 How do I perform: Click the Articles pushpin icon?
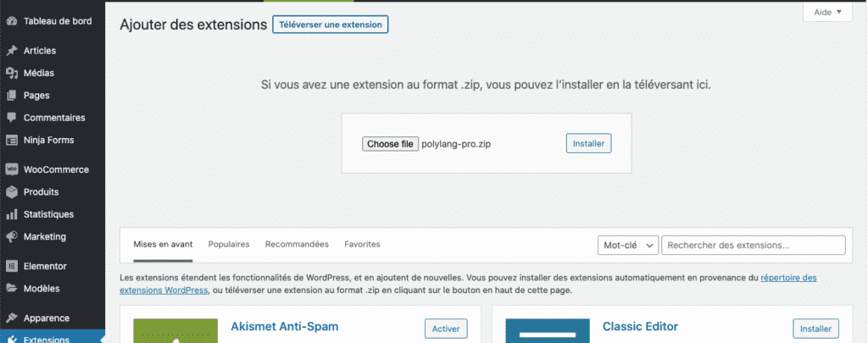pyautogui.click(x=12, y=51)
